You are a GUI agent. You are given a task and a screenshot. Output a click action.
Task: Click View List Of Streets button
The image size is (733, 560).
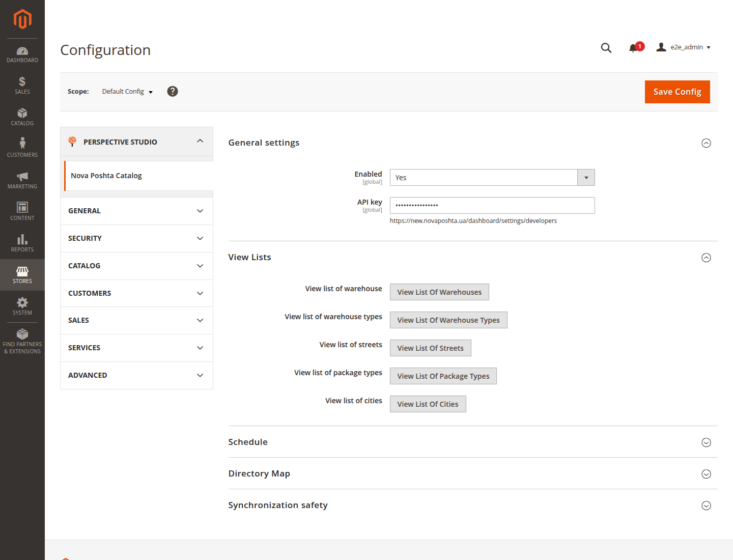(430, 348)
